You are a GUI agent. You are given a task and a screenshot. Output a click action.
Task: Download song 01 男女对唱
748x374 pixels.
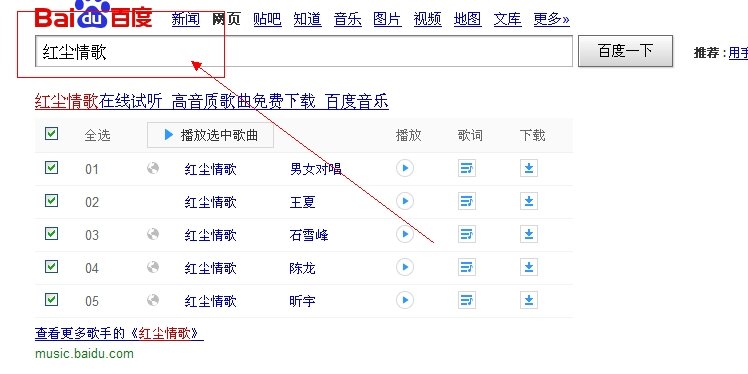tap(529, 168)
